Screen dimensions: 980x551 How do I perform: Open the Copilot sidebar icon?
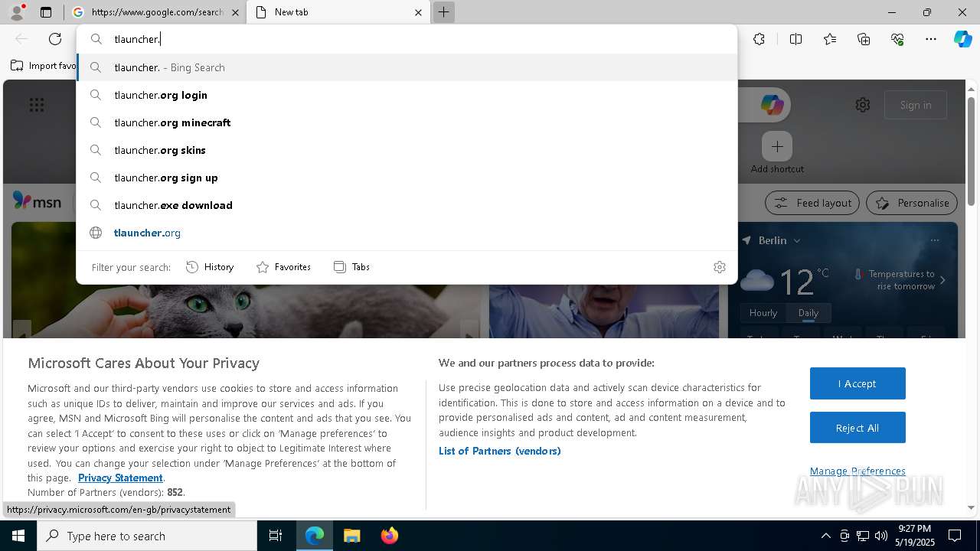coord(962,39)
